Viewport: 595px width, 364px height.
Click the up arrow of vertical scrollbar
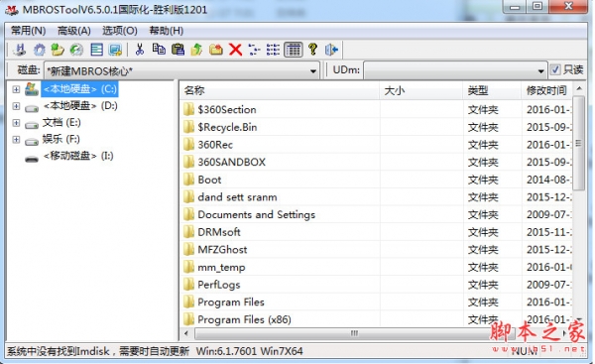[x=579, y=89]
